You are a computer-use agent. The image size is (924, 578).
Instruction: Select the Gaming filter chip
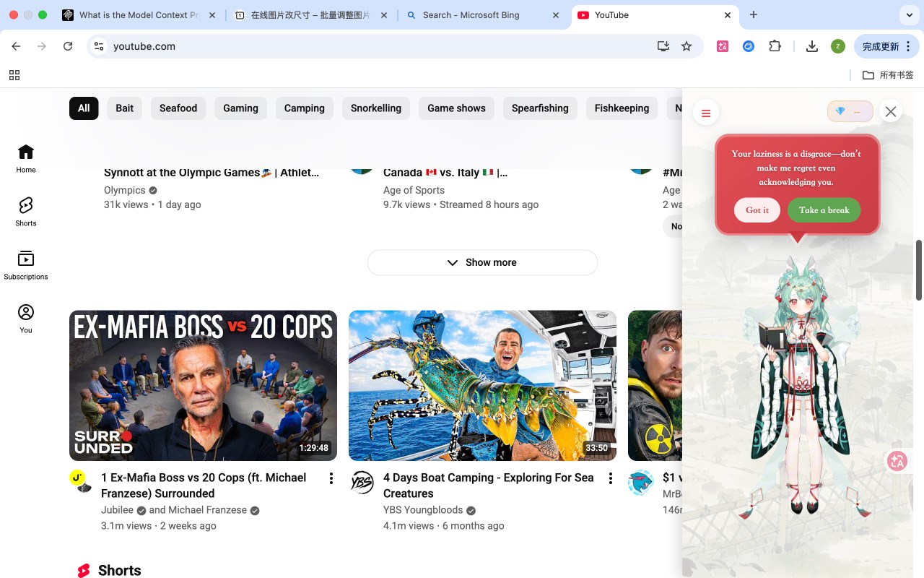pyautogui.click(x=240, y=108)
